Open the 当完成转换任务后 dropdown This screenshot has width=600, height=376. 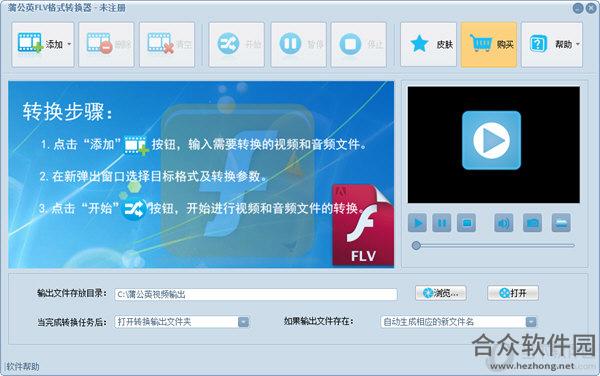[x=182, y=322]
